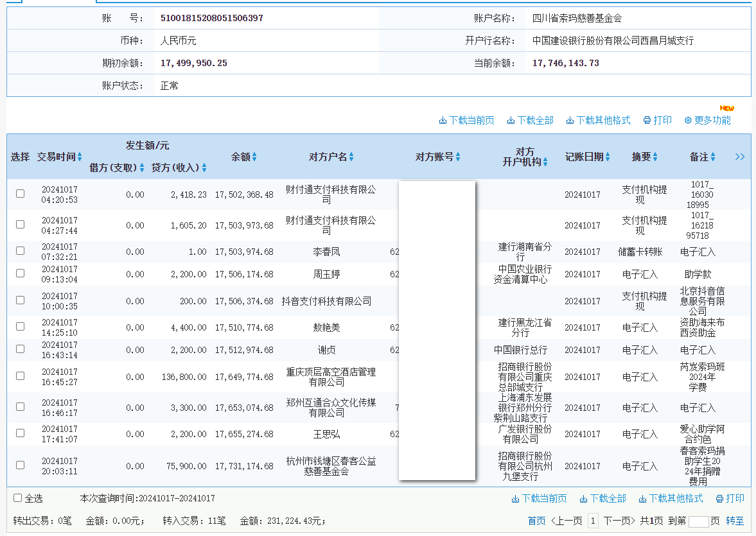
Task: Select the 王思弘 transaction row checkbox
Action: [x=20, y=434]
